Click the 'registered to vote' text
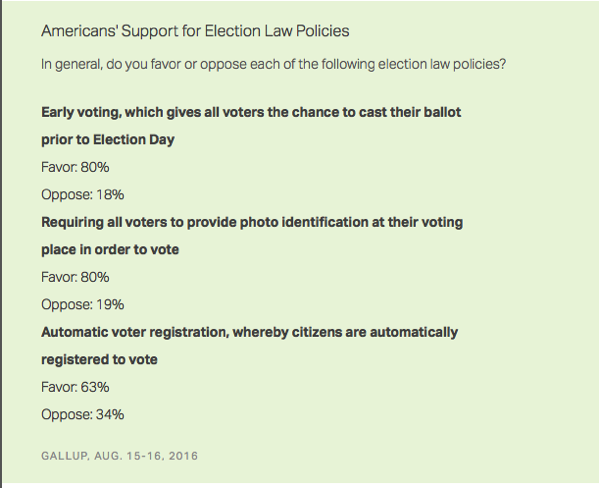The width and height of the screenshot is (599, 488). (99, 360)
